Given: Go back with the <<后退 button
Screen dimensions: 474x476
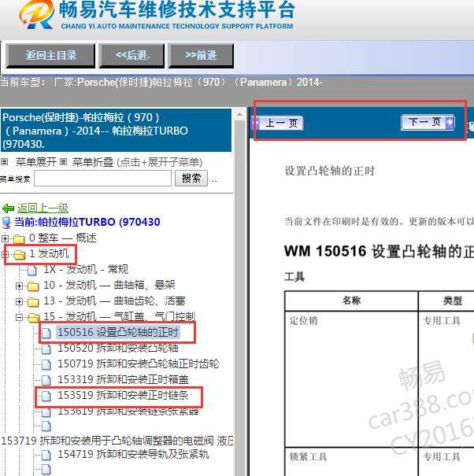Looking at the screenshot, I should [x=131, y=56].
